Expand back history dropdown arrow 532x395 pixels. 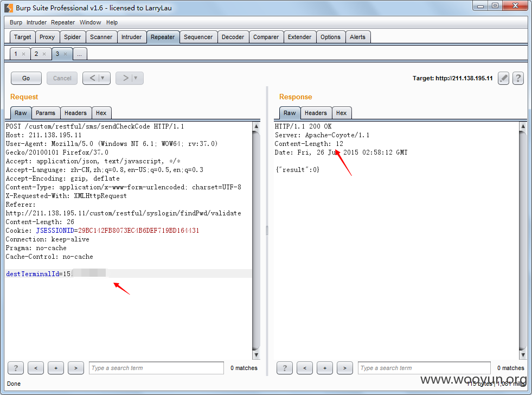(x=103, y=78)
